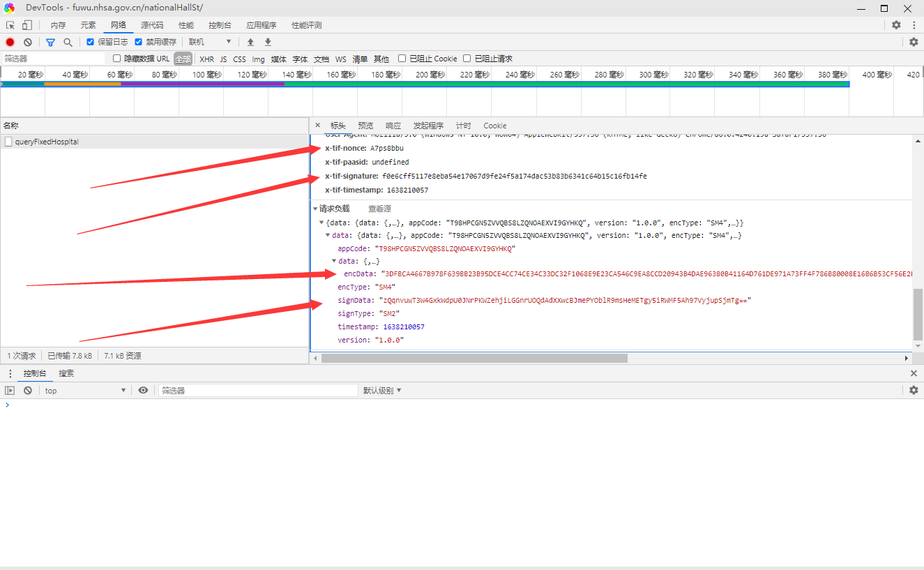The height and width of the screenshot is (570, 924).
Task: Click the signData value string
Action: pos(565,300)
